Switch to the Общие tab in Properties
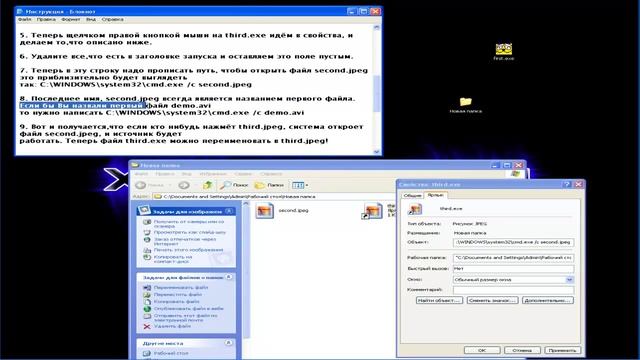Viewport: 640px width, 360px height. point(412,196)
